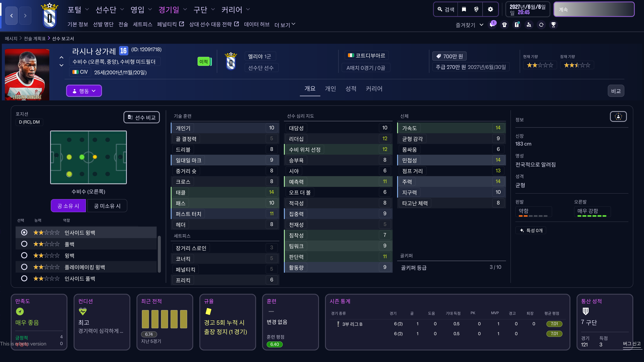This screenshot has width=644, height=362.
Task: Click the bookmark icon in top bar
Action: click(464, 10)
